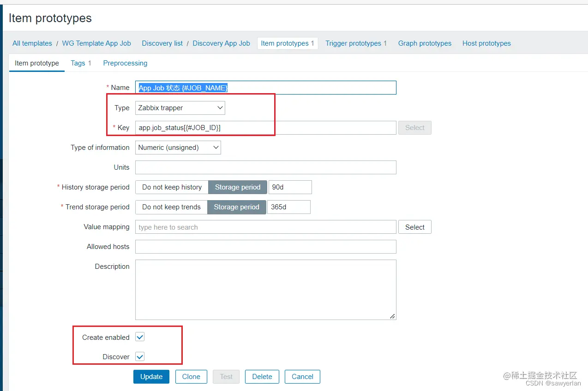This screenshot has width=588, height=391.
Task: Focus the Allowed hosts field
Action: (266, 247)
